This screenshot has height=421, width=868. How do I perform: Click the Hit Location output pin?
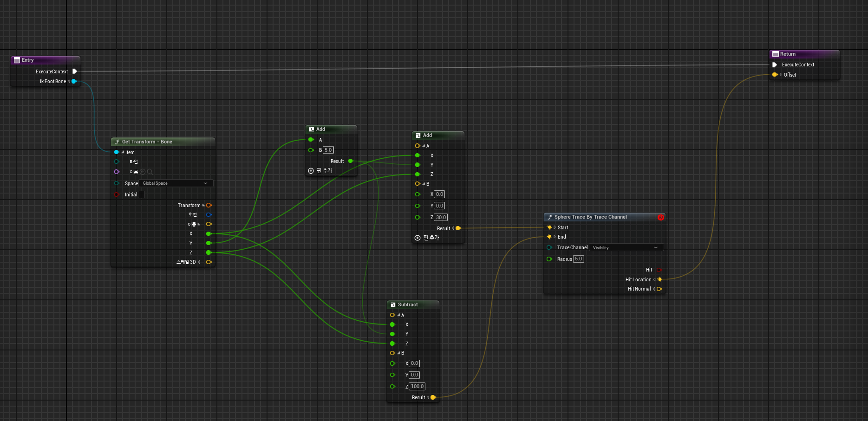[x=659, y=279]
